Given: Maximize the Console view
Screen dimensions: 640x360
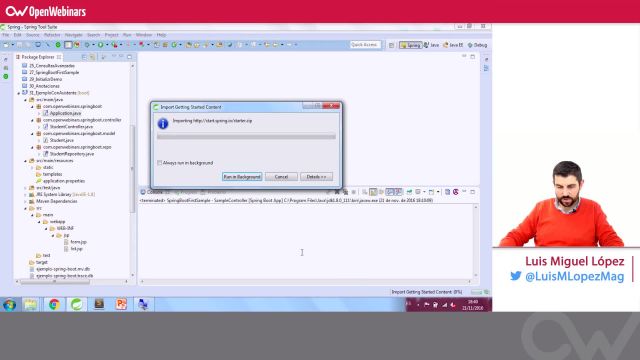Looking at the screenshot, I should point(473,192).
